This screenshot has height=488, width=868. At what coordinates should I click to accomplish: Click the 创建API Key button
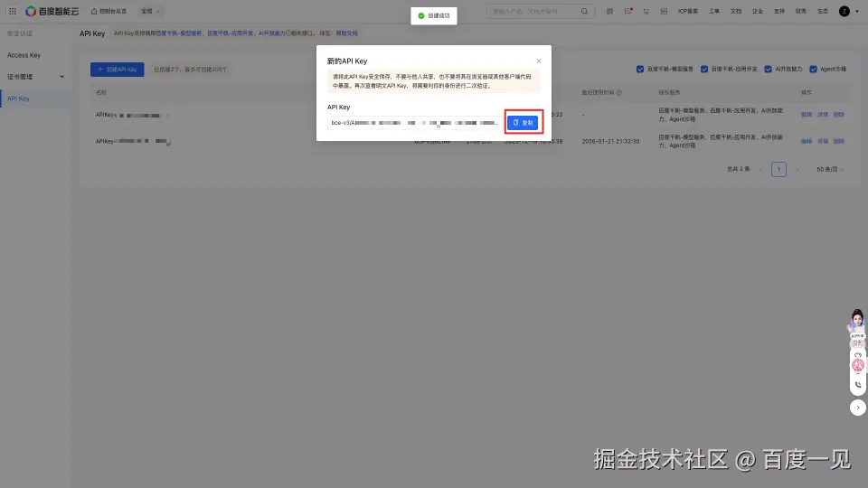(118, 70)
